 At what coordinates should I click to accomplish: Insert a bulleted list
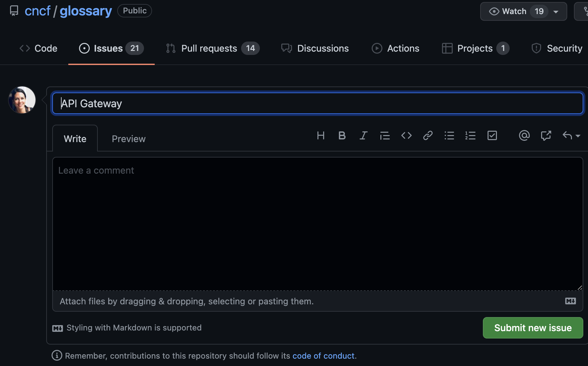pos(449,135)
